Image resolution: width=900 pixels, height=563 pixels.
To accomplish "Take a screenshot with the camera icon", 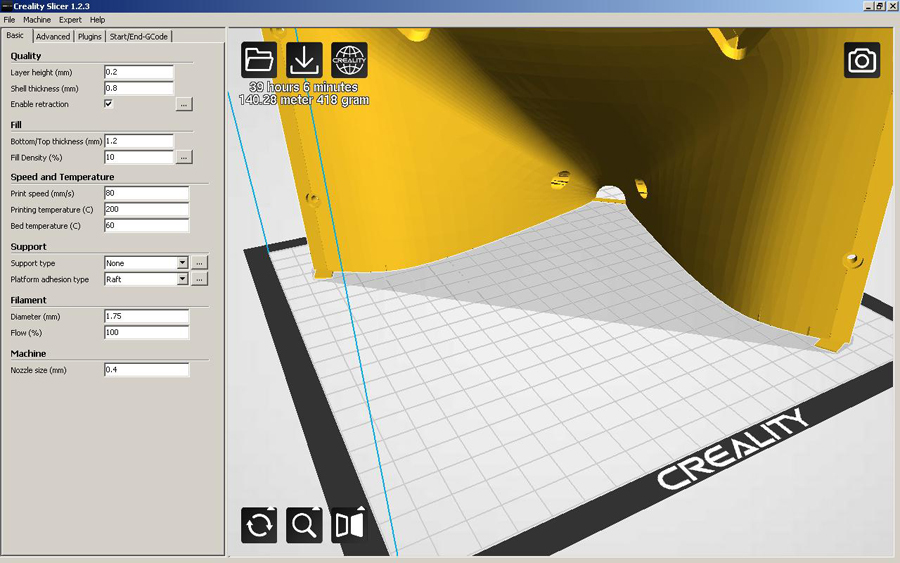I will [862, 60].
